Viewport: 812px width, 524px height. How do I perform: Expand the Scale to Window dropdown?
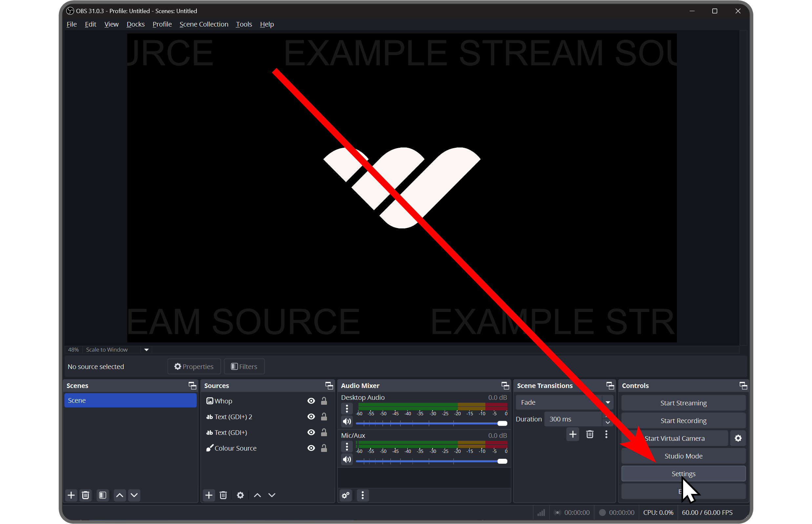point(146,349)
